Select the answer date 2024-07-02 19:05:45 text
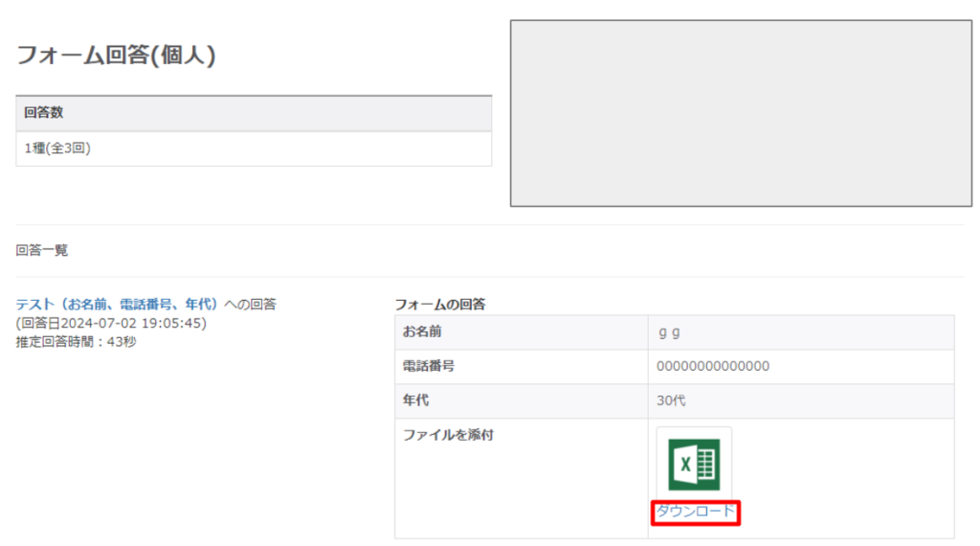The width and height of the screenshot is (980, 546). pos(111,324)
